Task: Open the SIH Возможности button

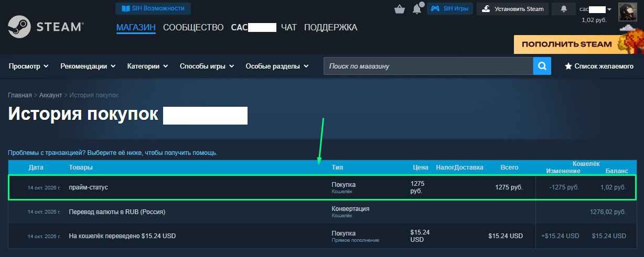Action: [x=153, y=8]
